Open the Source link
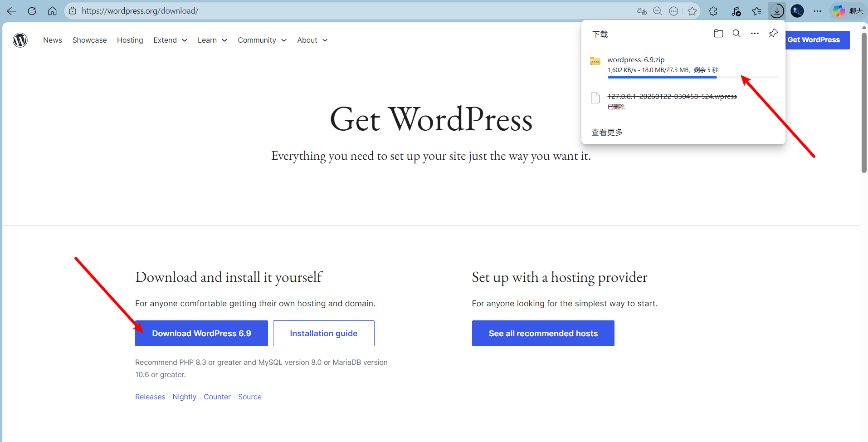This screenshot has height=442, width=868. (x=250, y=397)
